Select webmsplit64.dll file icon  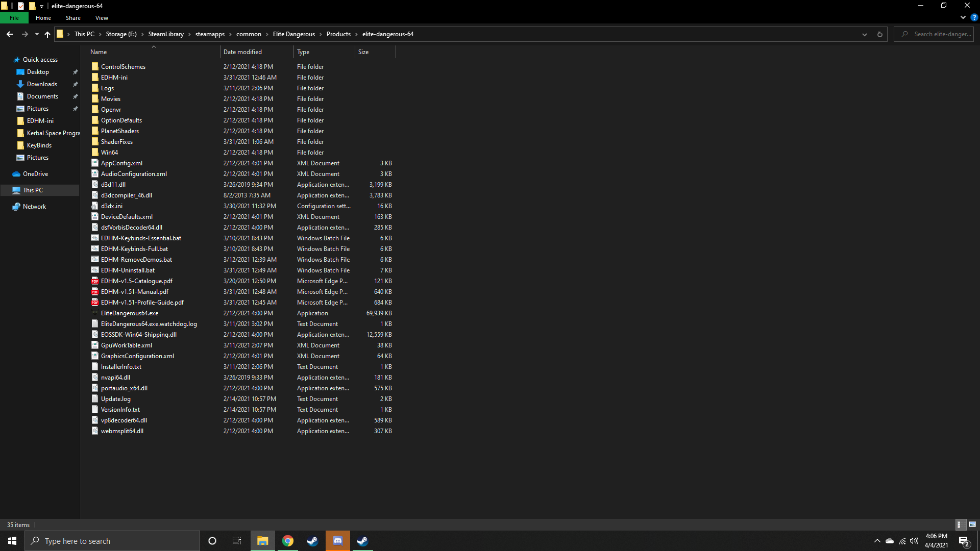pos(95,431)
